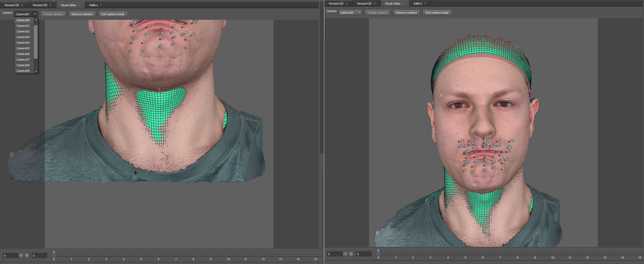Click minus frame stepper in right window
Screen dimensions: 644x264
pyautogui.click(x=345, y=254)
